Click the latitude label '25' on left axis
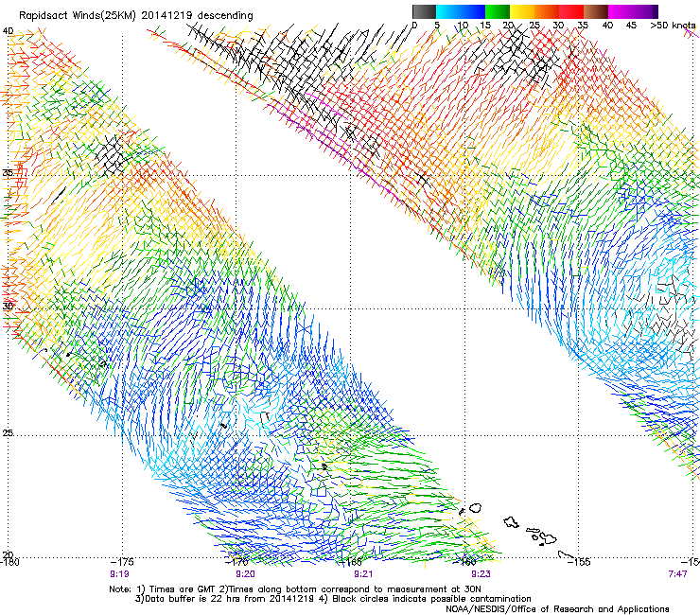 pyautogui.click(x=8, y=433)
